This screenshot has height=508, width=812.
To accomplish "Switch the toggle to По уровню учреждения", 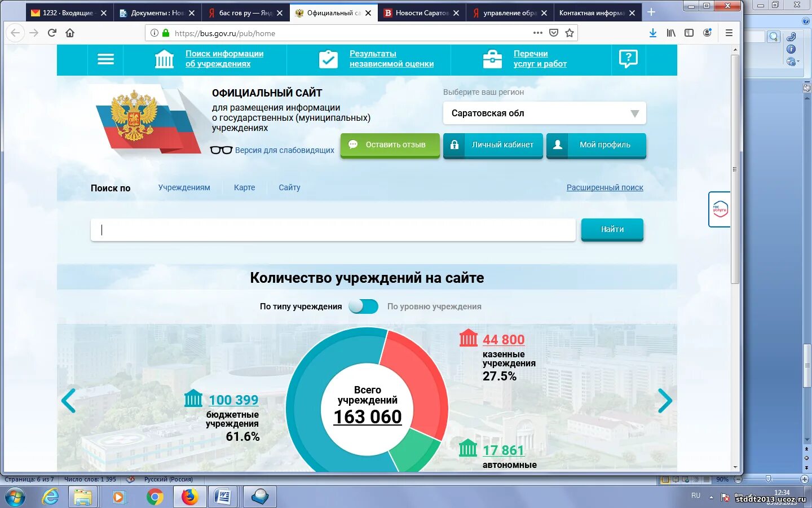I will coord(364,306).
